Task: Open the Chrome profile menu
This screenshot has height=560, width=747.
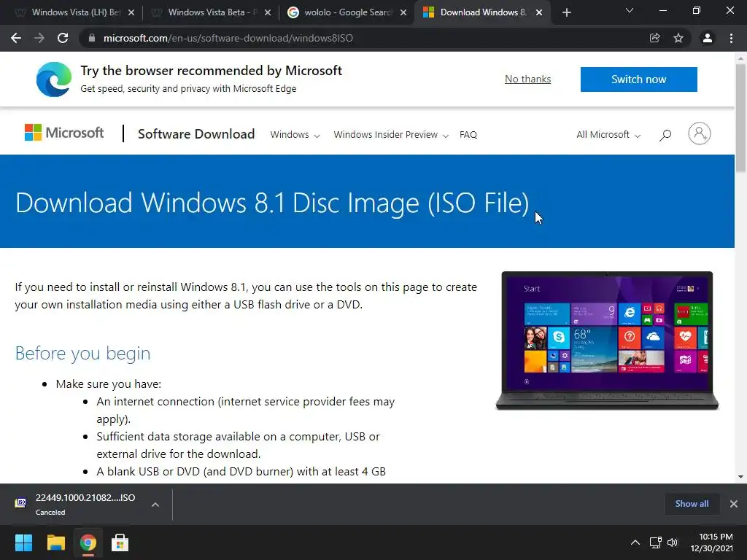Action: pyautogui.click(x=708, y=38)
